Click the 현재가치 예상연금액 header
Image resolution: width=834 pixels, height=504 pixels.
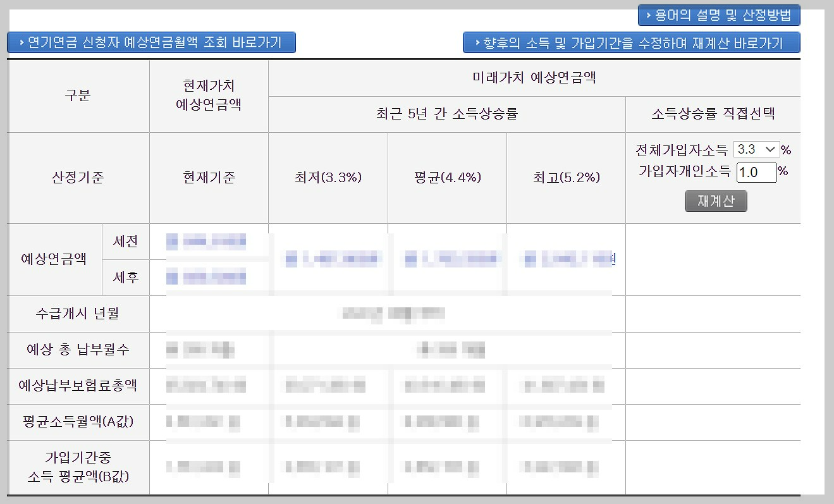[209, 96]
